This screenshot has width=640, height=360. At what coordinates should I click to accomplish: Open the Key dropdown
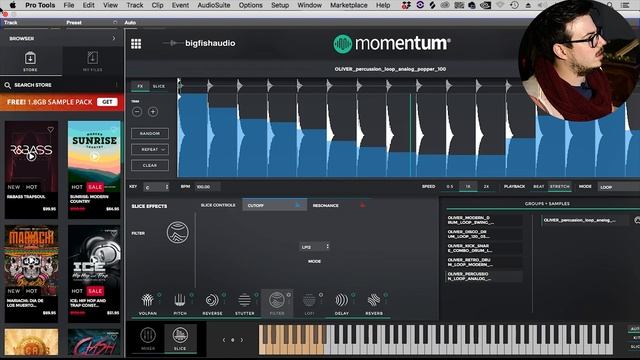tap(156, 187)
